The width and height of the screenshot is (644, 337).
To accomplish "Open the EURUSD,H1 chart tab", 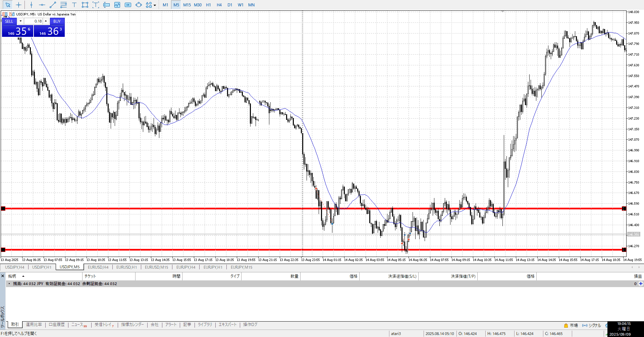I will [x=126, y=267].
